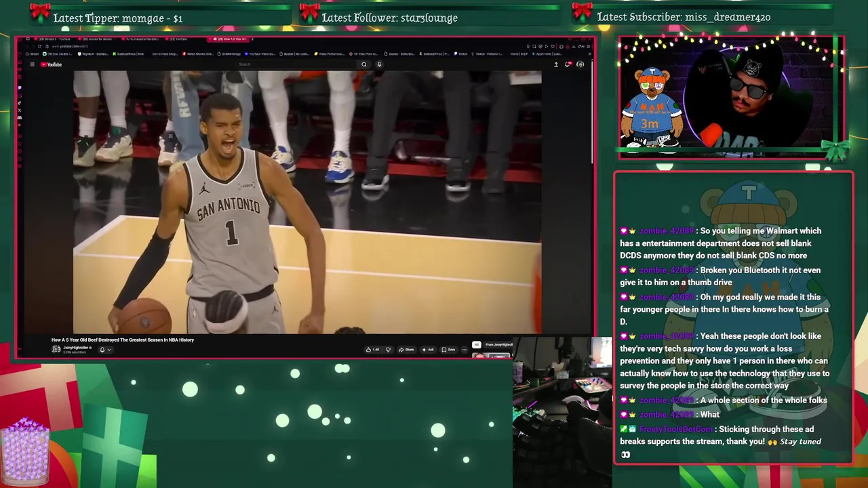Open the SAMMI Bridge bookmark

(230, 54)
